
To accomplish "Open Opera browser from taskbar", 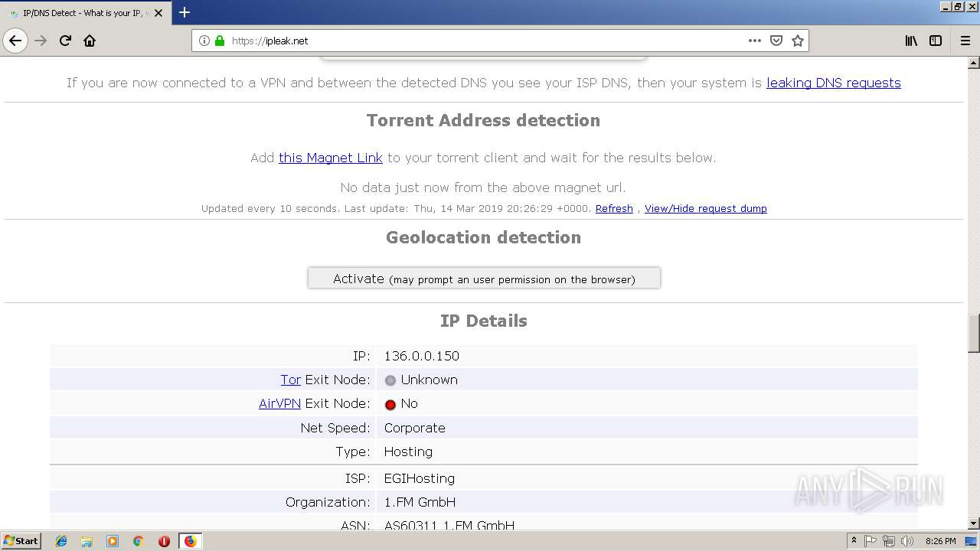I will click(x=164, y=541).
